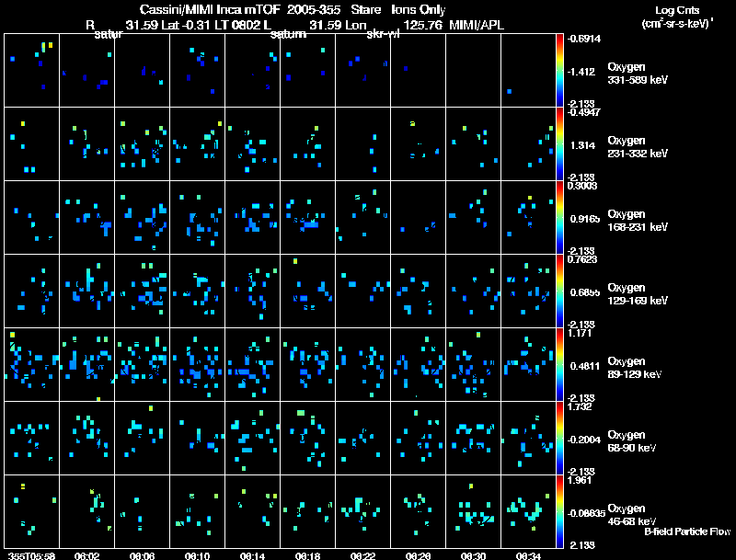The height and width of the screenshot is (560, 736).
Task: Click the 'skr-wl' annotation
Action: point(383,34)
